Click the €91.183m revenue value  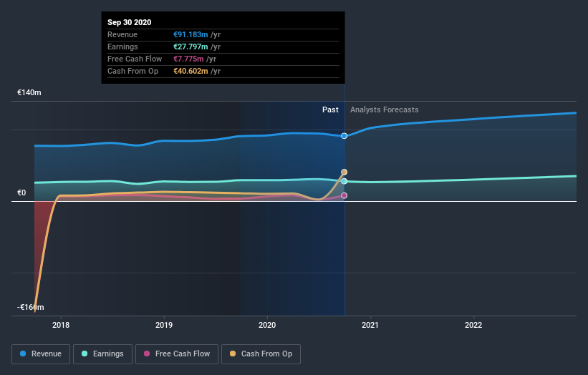191,34
